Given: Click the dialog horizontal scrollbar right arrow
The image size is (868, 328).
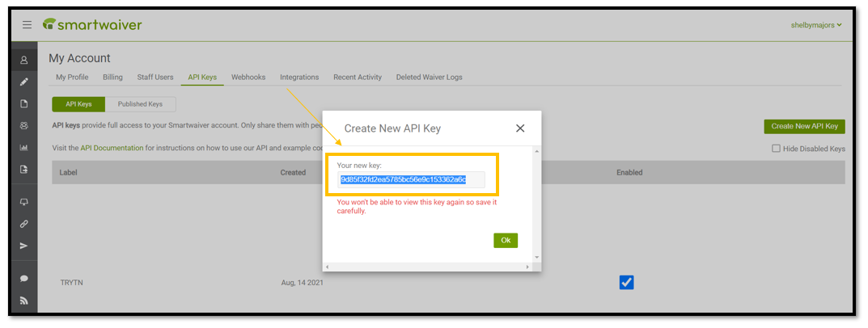Looking at the screenshot, I should pyautogui.click(x=527, y=267).
